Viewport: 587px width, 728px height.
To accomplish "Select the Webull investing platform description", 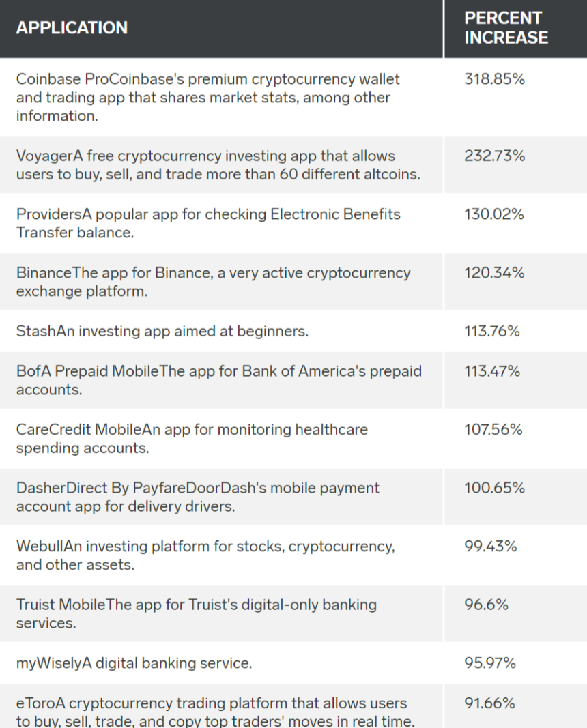I will 205,555.
